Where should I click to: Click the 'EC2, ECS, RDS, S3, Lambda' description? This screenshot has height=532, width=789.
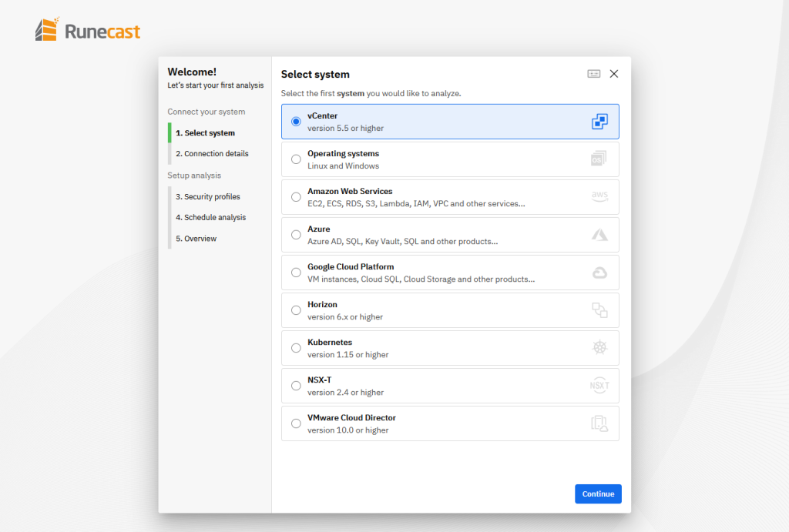416,204
